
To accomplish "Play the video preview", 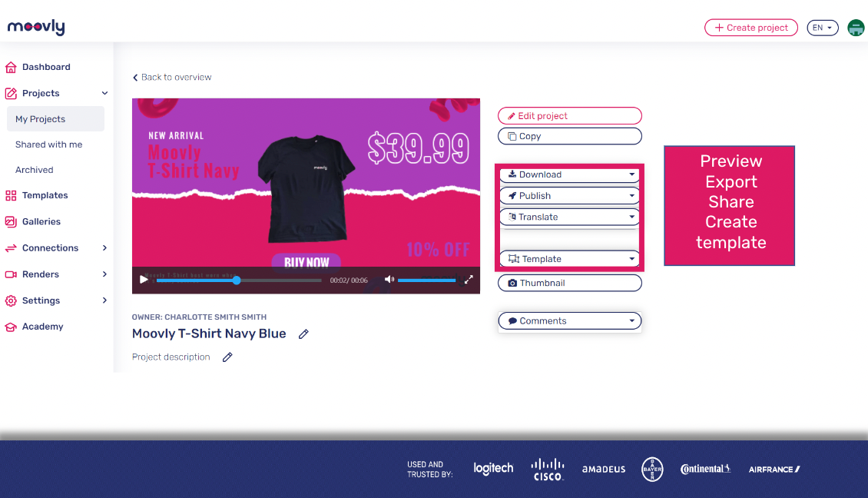I will pos(144,280).
